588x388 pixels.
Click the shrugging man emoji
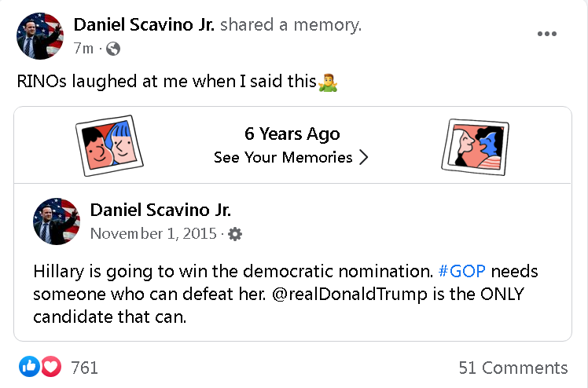(328, 82)
